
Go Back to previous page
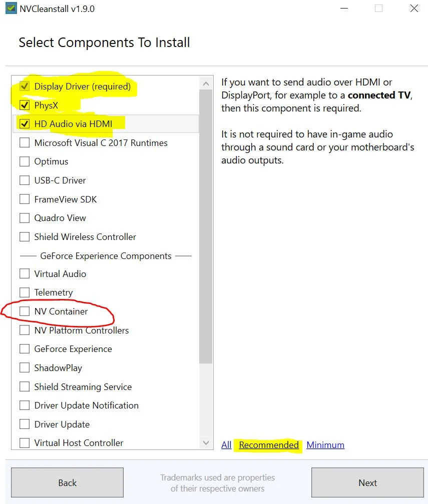click(67, 482)
